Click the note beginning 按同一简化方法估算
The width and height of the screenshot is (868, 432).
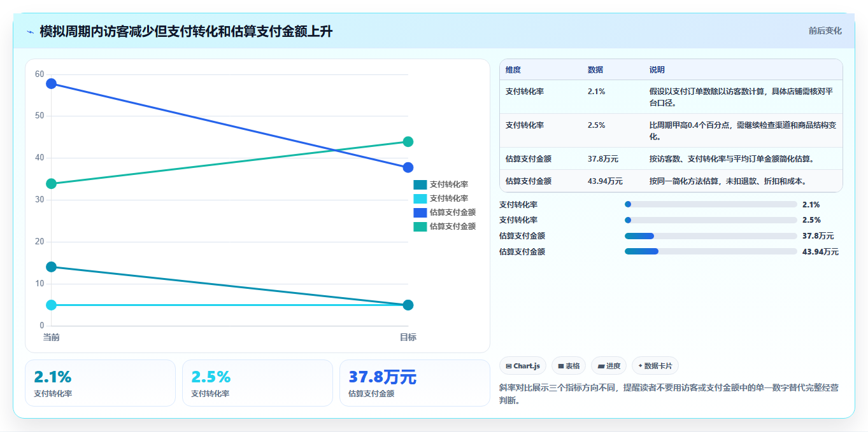[729, 181]
